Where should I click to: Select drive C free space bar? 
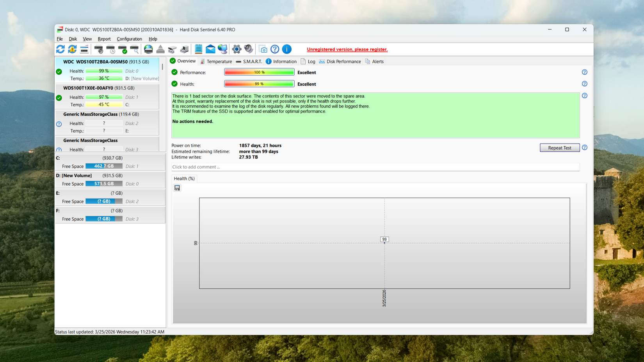coord(104,166)
